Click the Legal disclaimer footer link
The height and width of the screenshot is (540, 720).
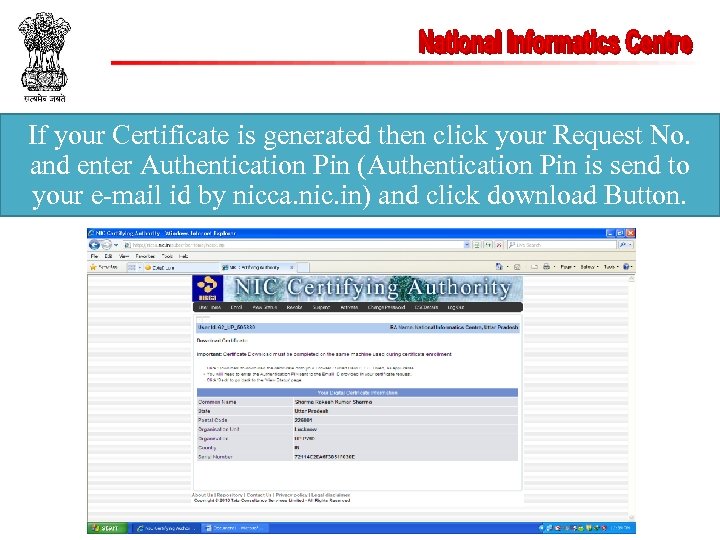(x=331, y=495)
